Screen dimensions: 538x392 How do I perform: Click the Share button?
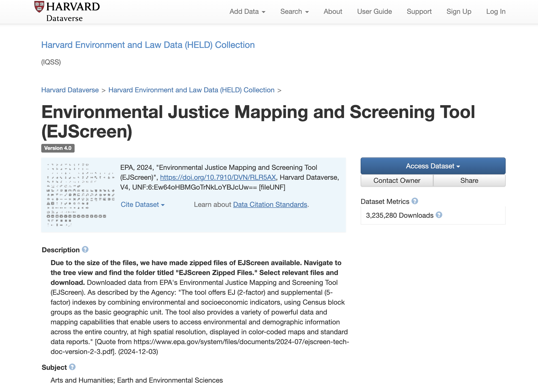pyautogui.click(x=469, y=180)
